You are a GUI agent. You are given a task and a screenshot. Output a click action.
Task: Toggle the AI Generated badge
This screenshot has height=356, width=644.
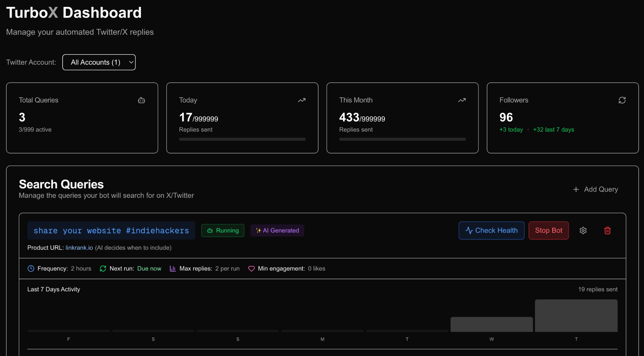(277, 231)
